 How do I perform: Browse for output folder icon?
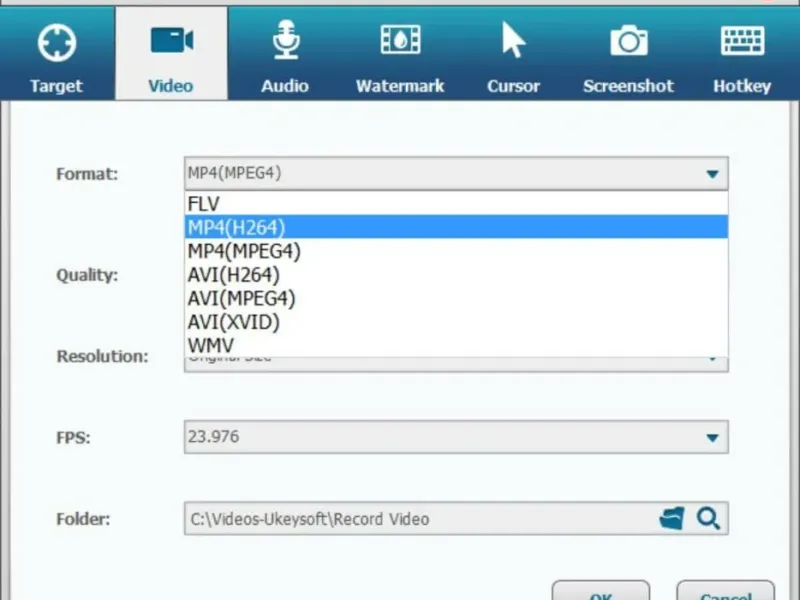click(672, 519)
